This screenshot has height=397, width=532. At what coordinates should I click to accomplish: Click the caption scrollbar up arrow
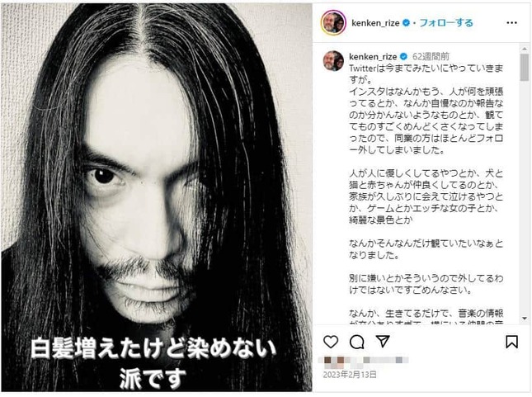(x=525, y=49)
